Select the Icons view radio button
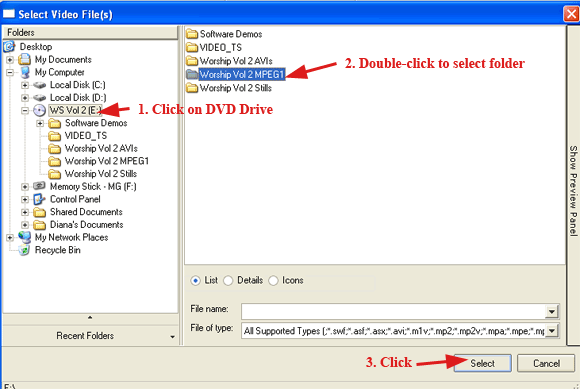580x389 pixels. (273, 281)
